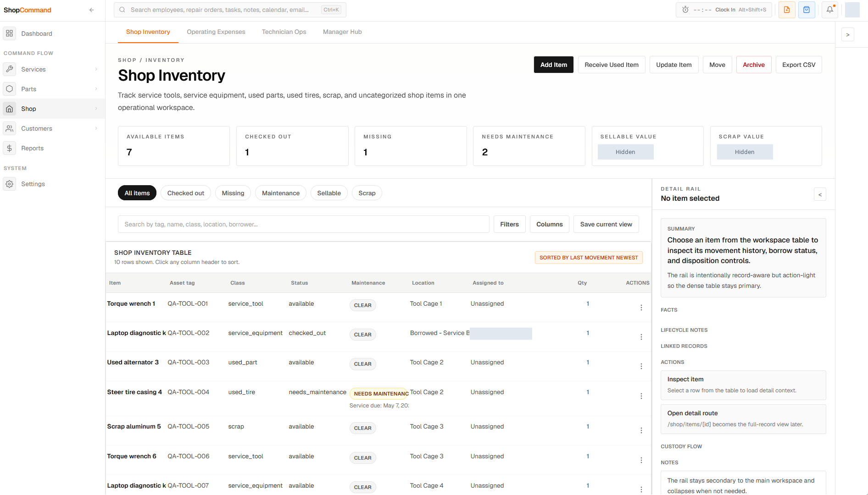Click the user avatar in top bar
868x495 pixels.
[852, 10]
